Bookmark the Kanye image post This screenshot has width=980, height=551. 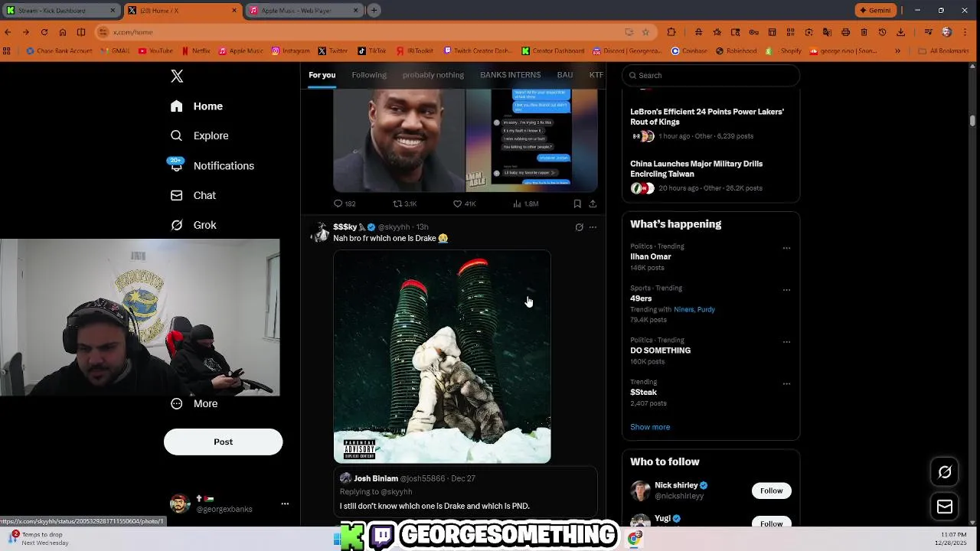point(577,204)
